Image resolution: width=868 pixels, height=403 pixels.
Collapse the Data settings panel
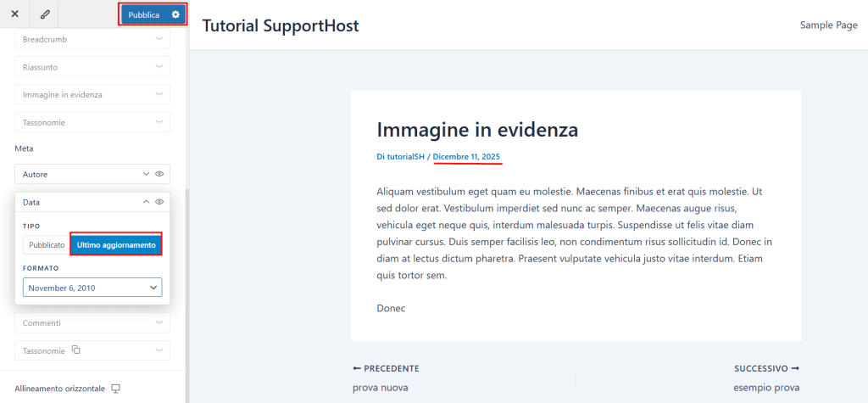tap(146, 202)
